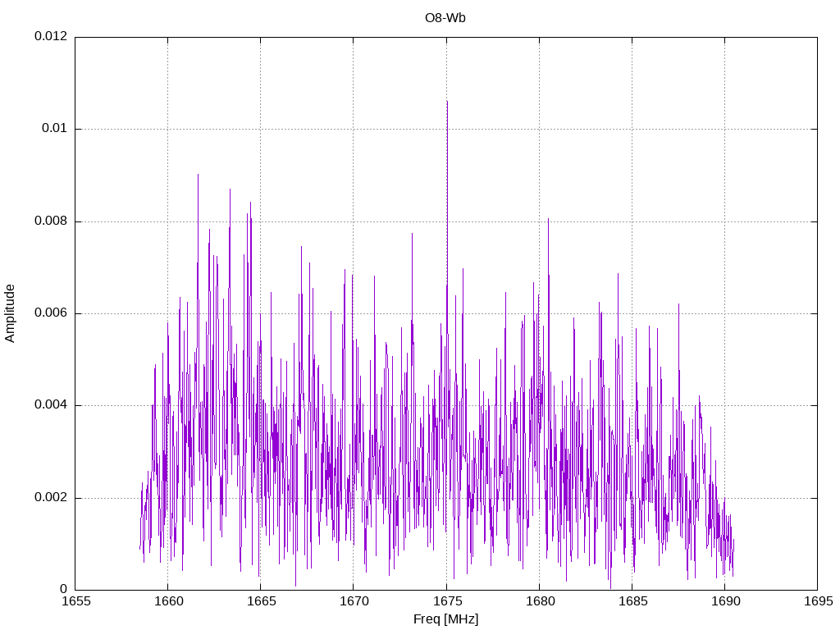840x630 pixels.
Task: Click y-axis tick value 0.004
Action: [x=51, y=404]
